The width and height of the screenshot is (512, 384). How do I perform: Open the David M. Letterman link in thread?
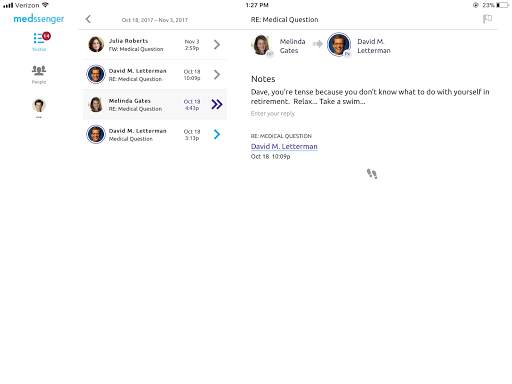coord(284,146)
